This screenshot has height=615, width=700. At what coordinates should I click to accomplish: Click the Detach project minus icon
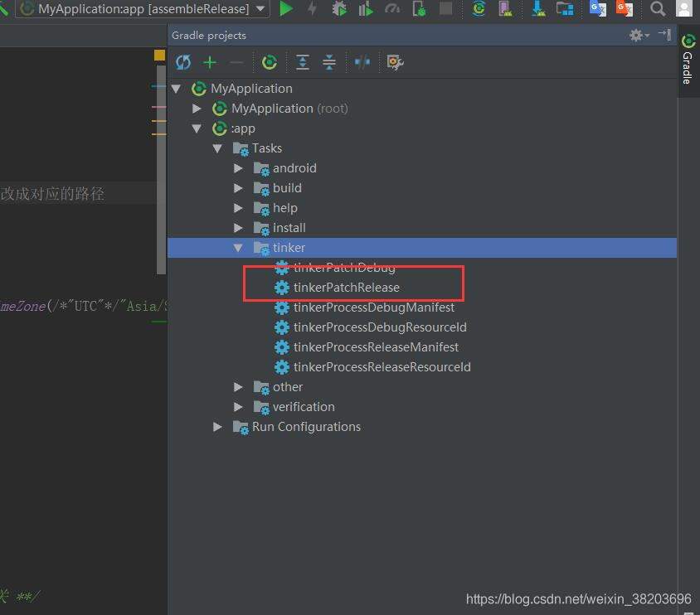point(236,62)
